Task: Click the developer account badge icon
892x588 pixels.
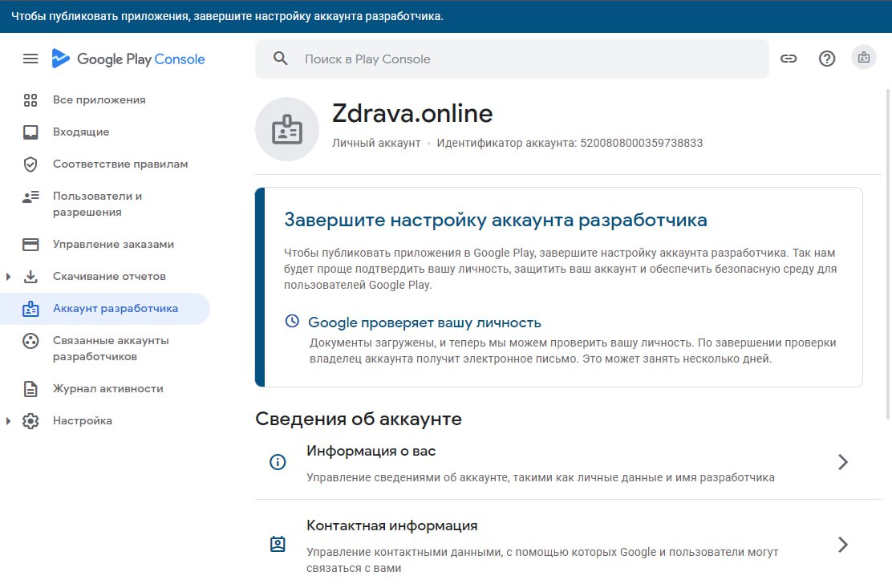Action: point(30,309)
